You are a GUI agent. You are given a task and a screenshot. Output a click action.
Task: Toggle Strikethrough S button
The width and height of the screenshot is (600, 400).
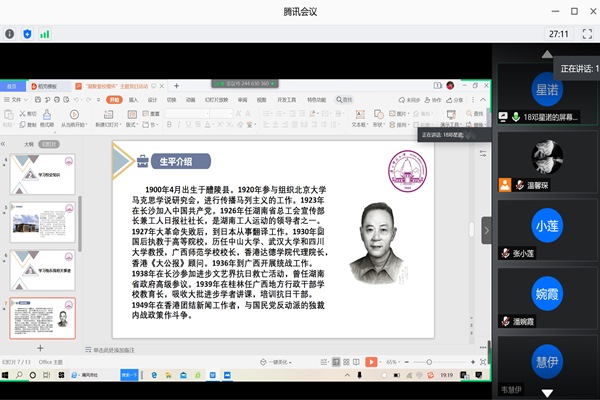(198, 125)
